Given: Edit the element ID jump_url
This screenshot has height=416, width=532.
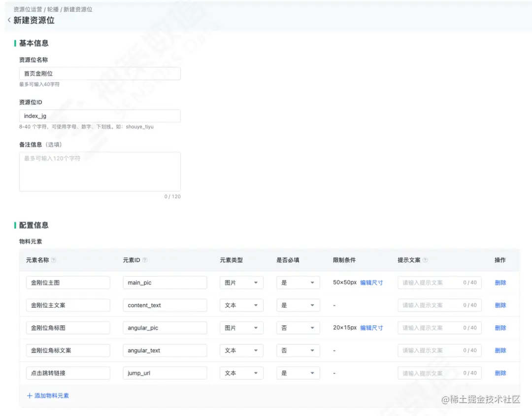Looking at the screenshot, I should coord(165,373).
